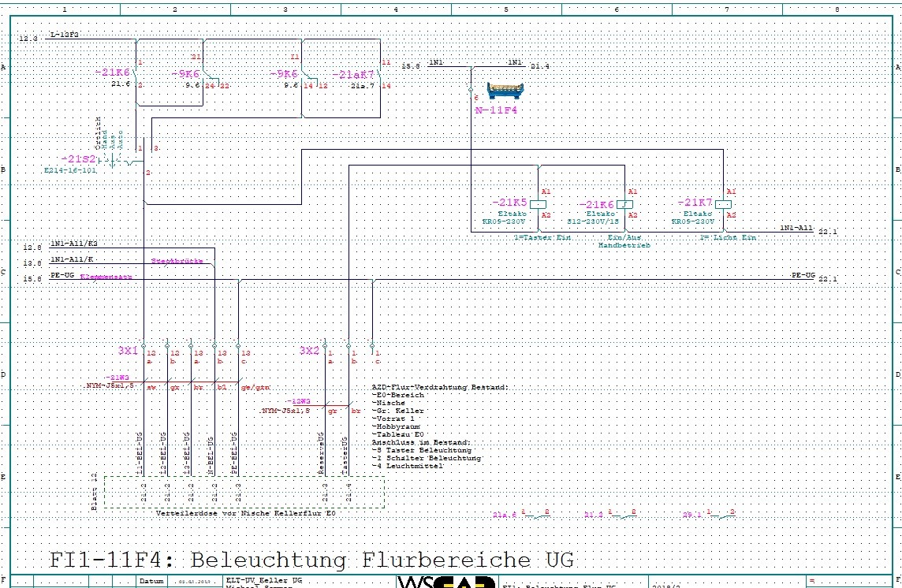Image resolution: width=902 pixels, height=588 pixels.
Task: Select the '1= Licht Ein' function text
Action: click(728, 237)
